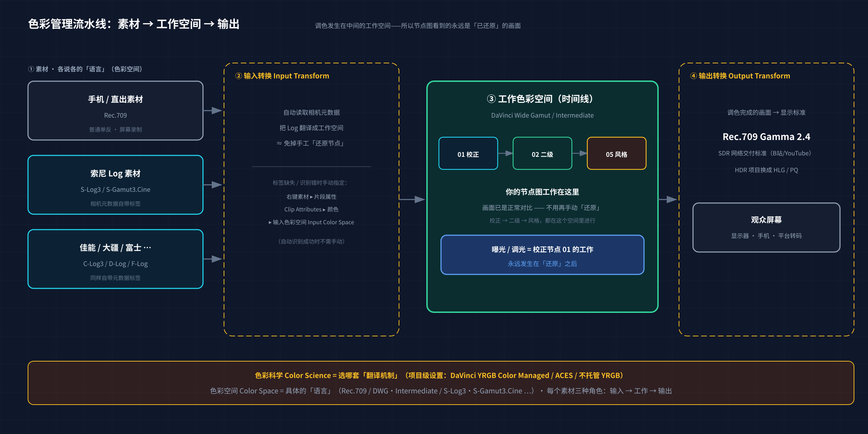Select node 05 风格
The width and height of the screenshot is (868, 434).
tap(617, 153)
